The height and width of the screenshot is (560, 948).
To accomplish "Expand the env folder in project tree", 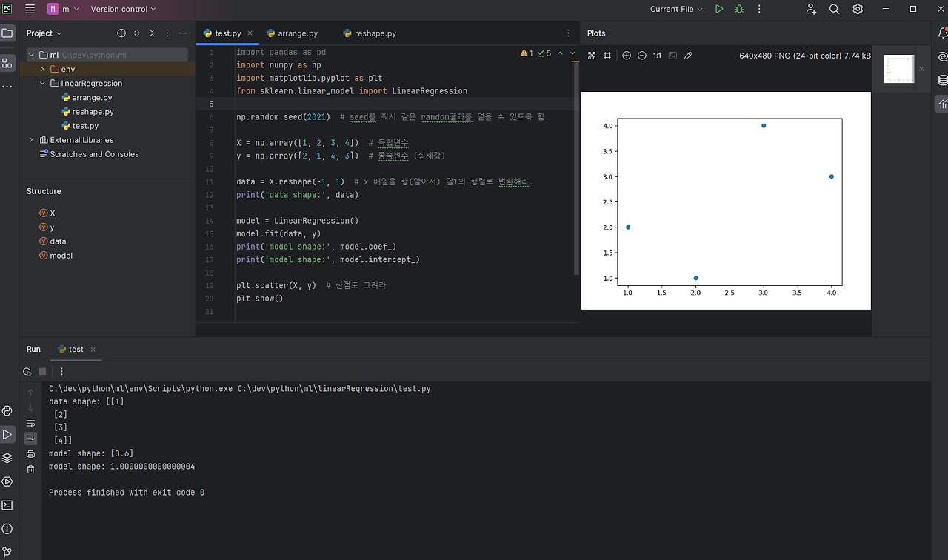I will click(43, 69).
